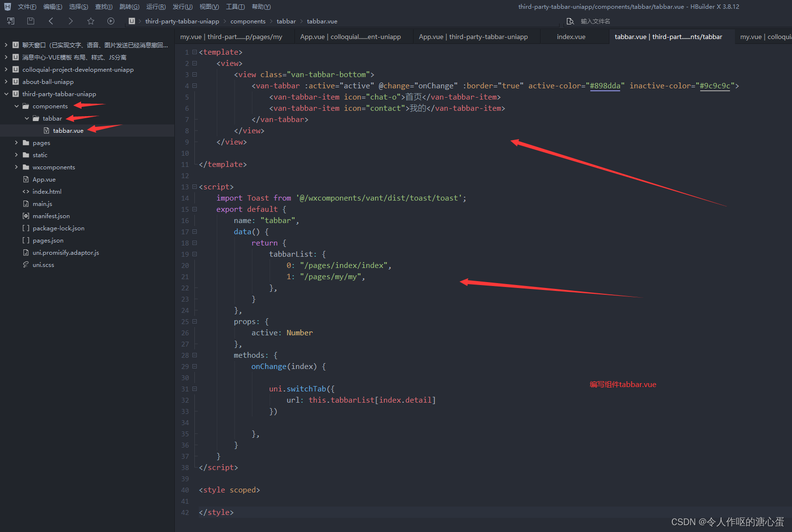Screen dimensions: 792x532
Task: Click the new file toolbar icon
Action: [11, 21]
